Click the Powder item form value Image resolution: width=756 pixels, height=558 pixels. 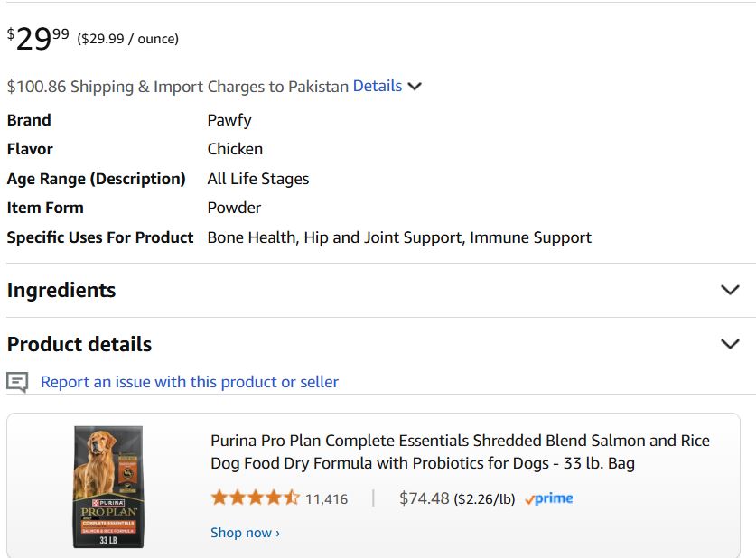pos(234,208)
